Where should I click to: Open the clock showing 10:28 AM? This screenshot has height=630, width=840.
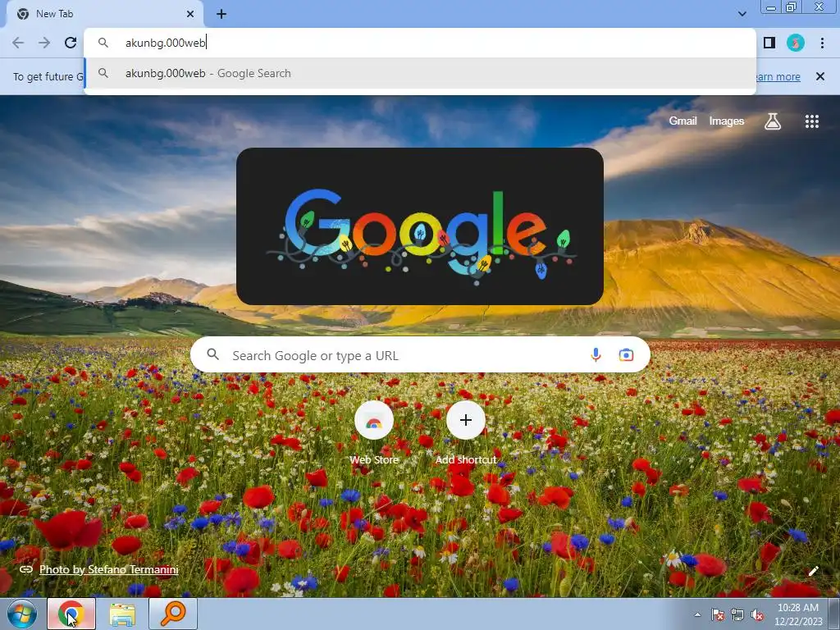pos(798,614)
